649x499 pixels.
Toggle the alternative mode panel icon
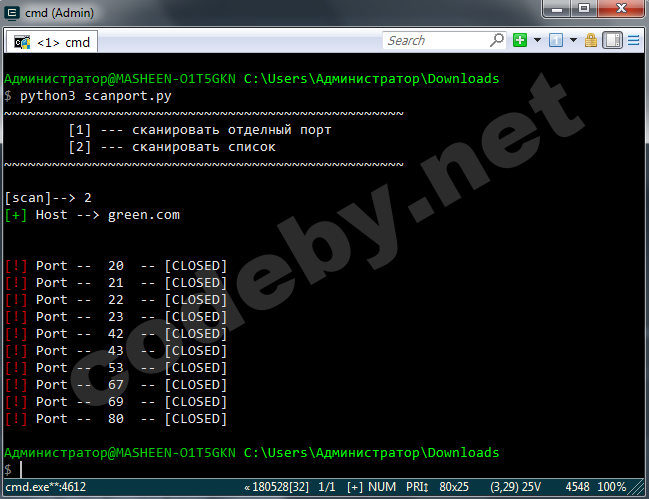[612, 40]
